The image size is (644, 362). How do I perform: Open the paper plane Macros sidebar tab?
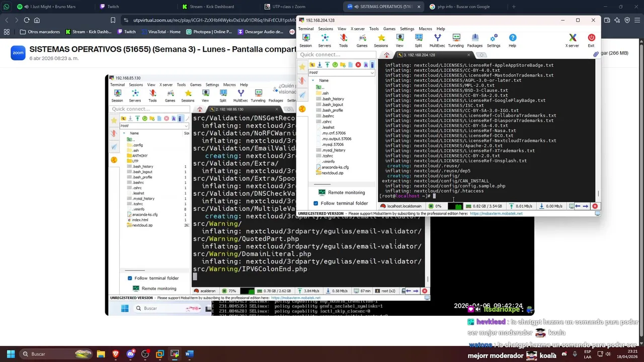click(x=302, y=95)
